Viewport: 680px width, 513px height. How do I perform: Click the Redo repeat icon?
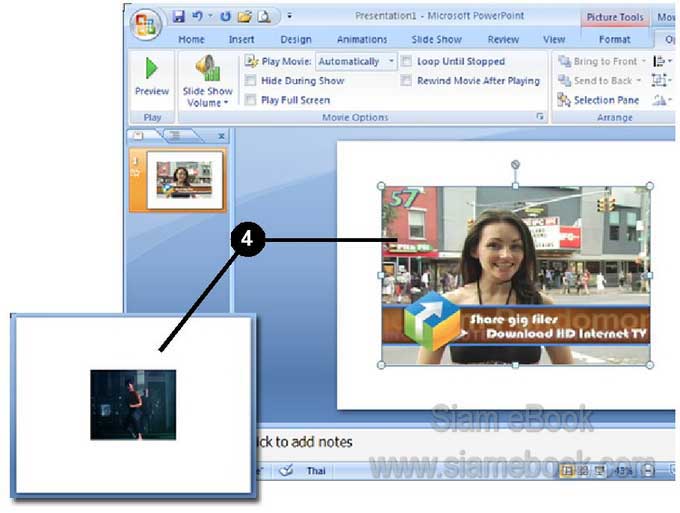[x=225, y=16]
